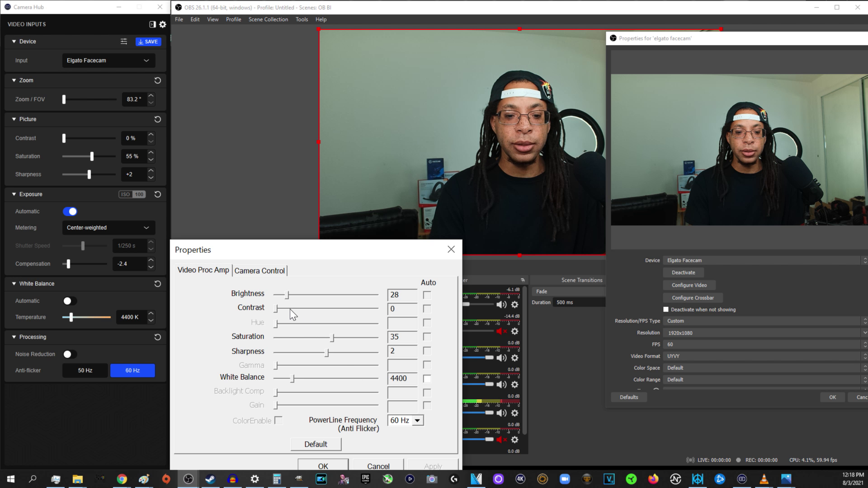The height and width of the screenshot is (488, 868).
Task: Close the Properties dialog with X
Action: [451, 249]
